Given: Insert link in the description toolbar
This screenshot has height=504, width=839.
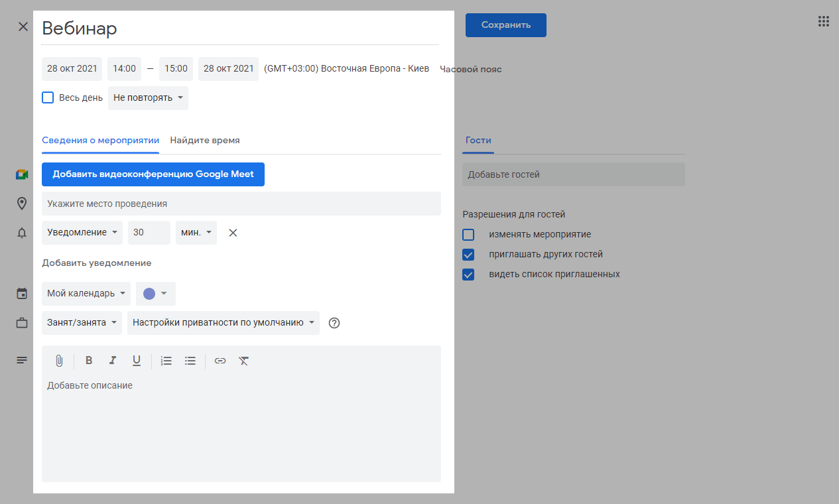Looking at the screenshot, I should (x=220, y=361).
